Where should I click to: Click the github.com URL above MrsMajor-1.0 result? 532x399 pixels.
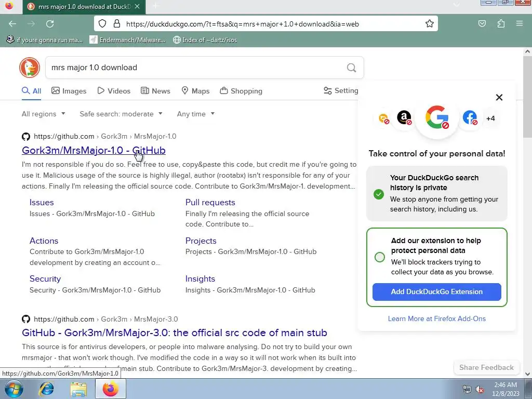pos(105,137)
